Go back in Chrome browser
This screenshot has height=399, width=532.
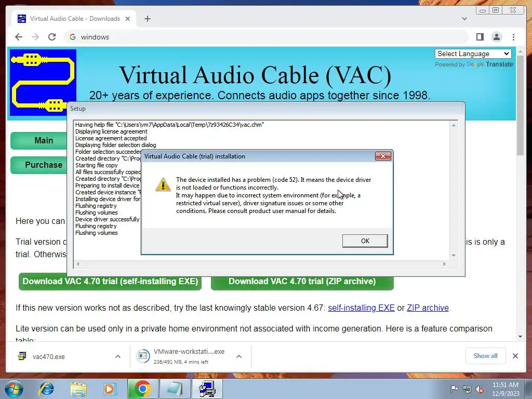[x=19, y=37]
